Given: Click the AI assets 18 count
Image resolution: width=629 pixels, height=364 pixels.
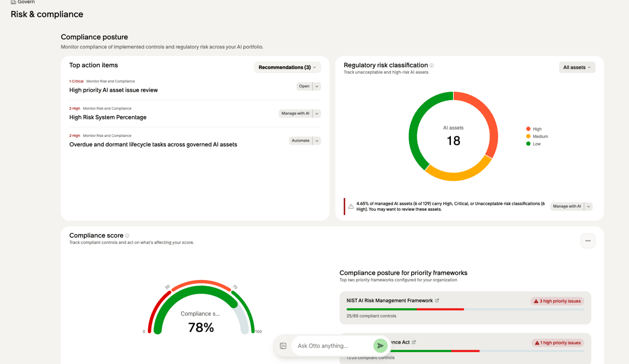Looking at the screenshot, I should (453, 141).
